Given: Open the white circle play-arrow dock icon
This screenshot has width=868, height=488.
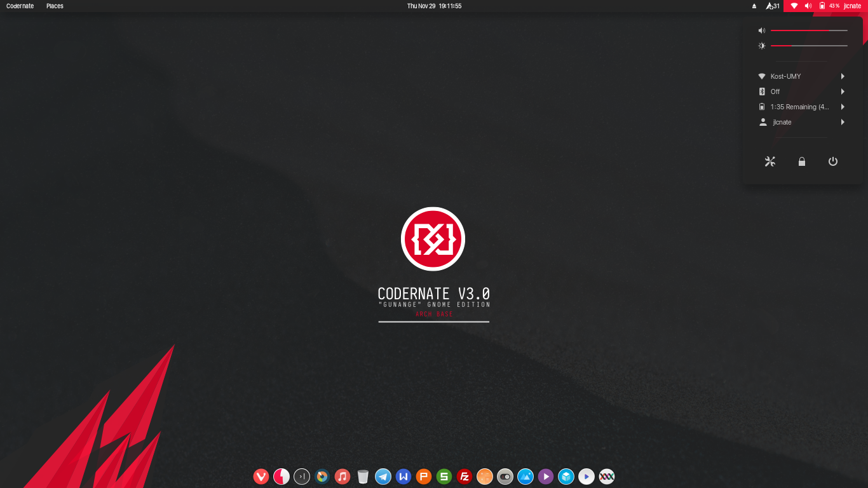Looking at the screenshot, I should [x=587, y=477].
